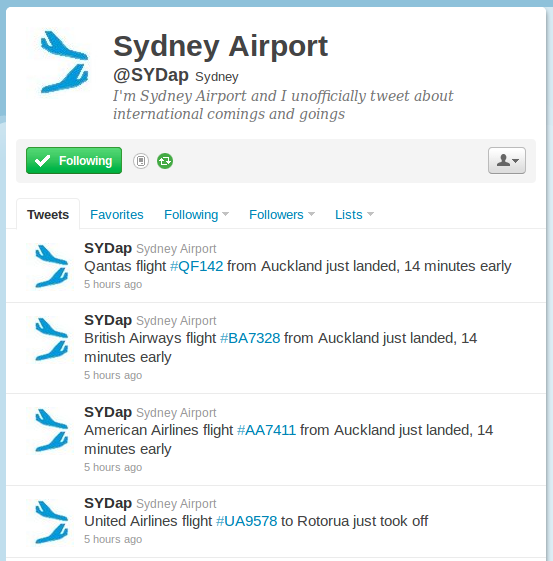Open timestamp of the Qantas flight tweet

pyautogui.click(x=113, y=284)
